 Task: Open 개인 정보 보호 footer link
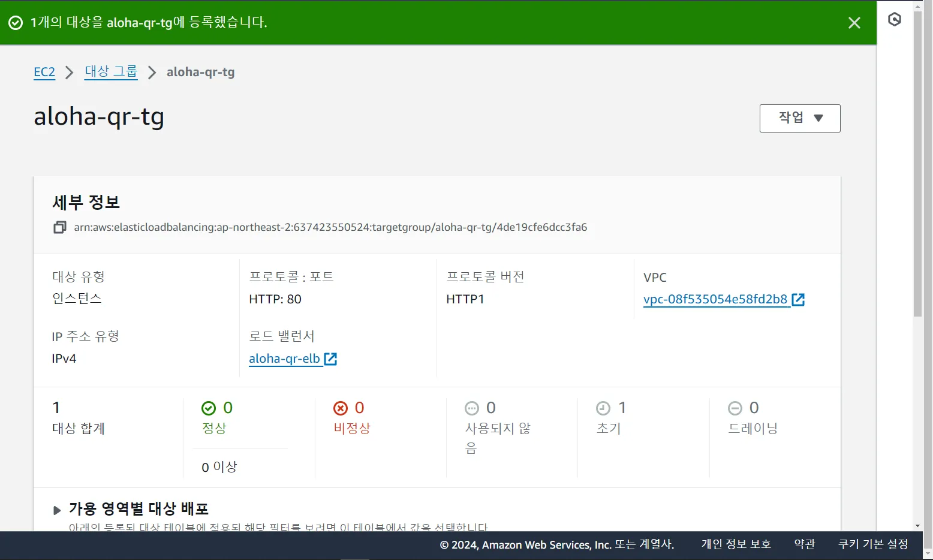pos(736,544)
